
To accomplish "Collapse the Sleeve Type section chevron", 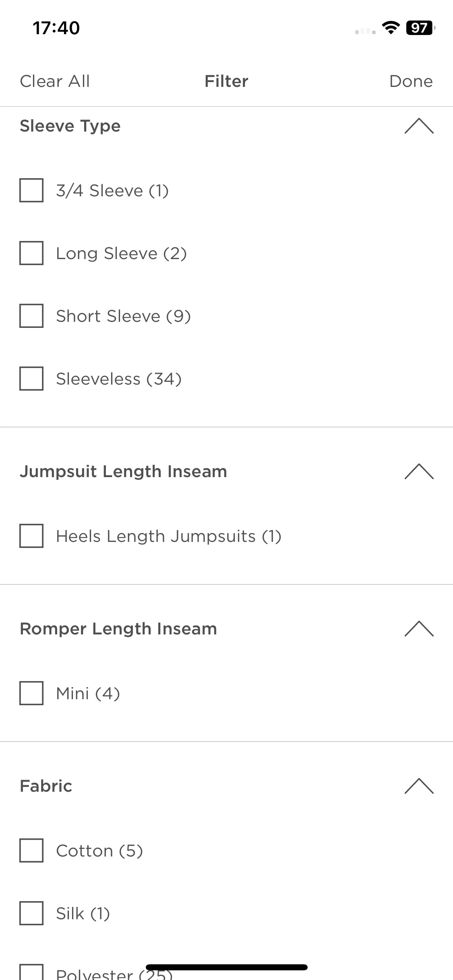I will (419, 126).
